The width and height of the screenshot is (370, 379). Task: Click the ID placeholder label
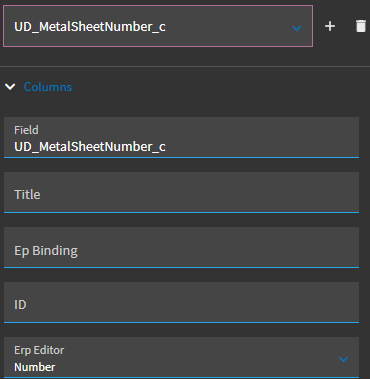[x=20, y=304]
